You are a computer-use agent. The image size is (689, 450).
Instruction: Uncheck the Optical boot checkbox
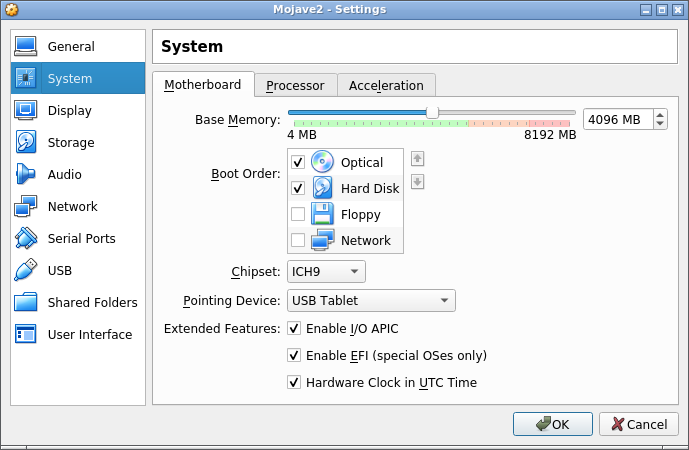point(298,162)
